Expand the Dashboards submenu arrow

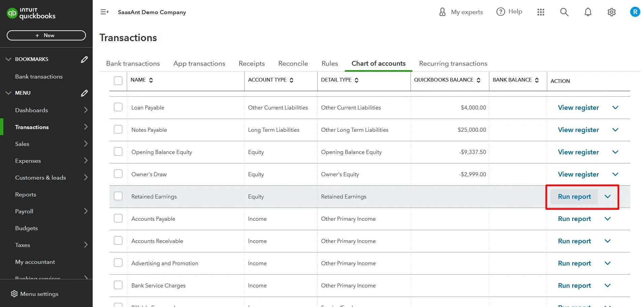click(86, 110)
